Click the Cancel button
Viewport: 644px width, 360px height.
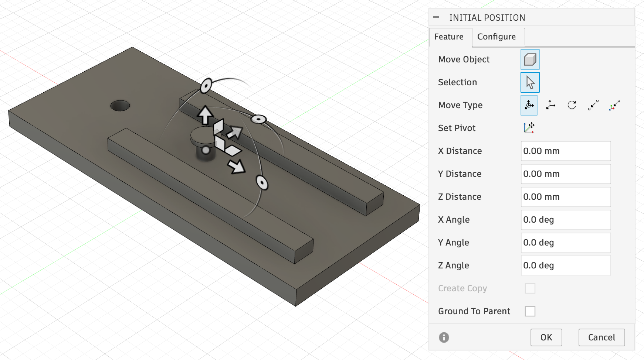pos(601,337)
